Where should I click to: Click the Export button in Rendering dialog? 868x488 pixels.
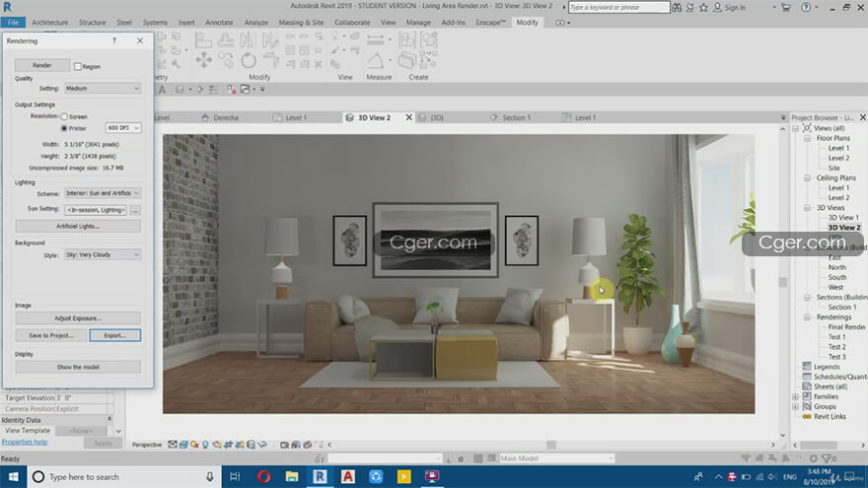[115, 335]
